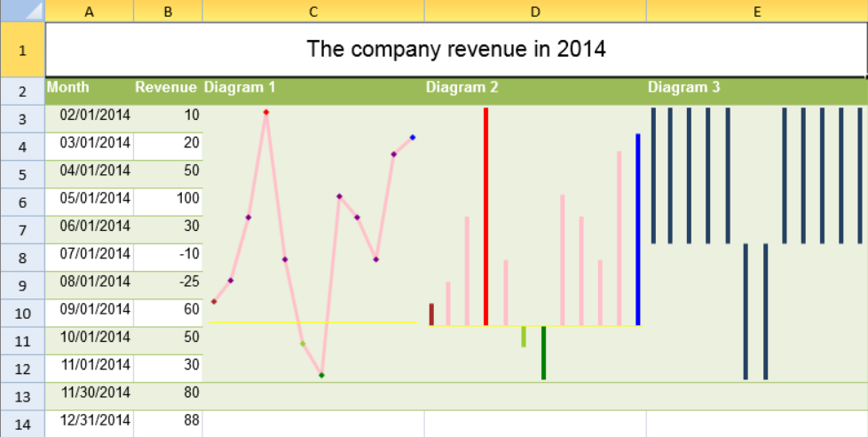Select row 1 header
Image resolution: width=868 pixels, height=437 pixels.
pyautogui.click(x=22, y=50)
